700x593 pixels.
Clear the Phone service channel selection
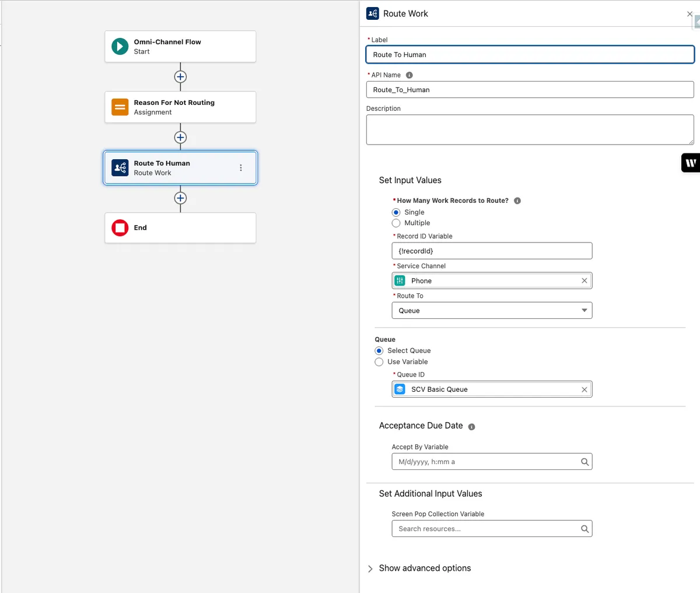[584, 280]
